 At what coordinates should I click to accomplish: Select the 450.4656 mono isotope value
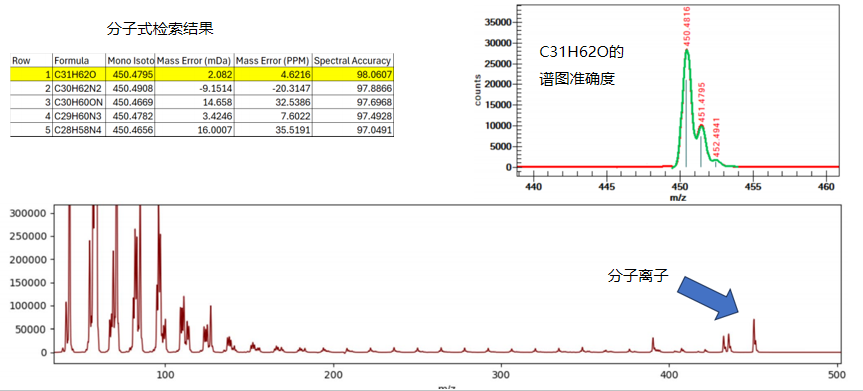pos(130,129)
